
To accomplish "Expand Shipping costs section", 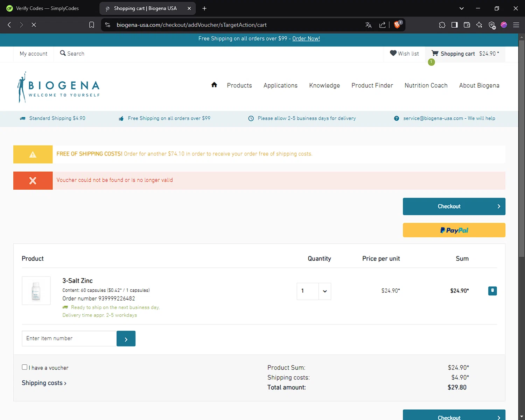I will point(44,383).
